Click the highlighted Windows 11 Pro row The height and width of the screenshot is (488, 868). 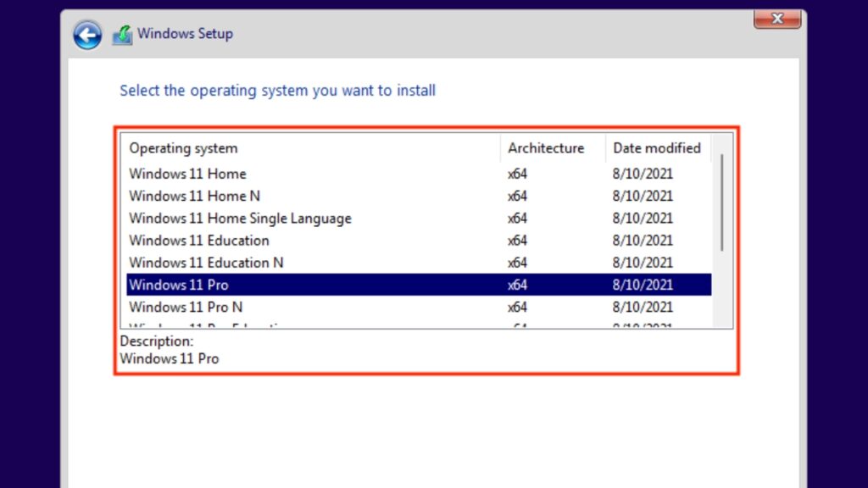pyautogui.click(x=179, y=285)
